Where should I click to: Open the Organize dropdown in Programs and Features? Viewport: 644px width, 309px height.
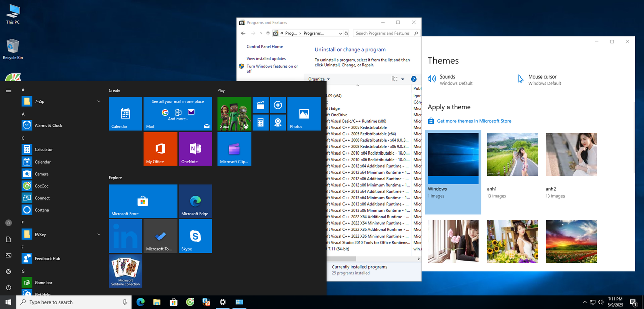coord(319,79)
